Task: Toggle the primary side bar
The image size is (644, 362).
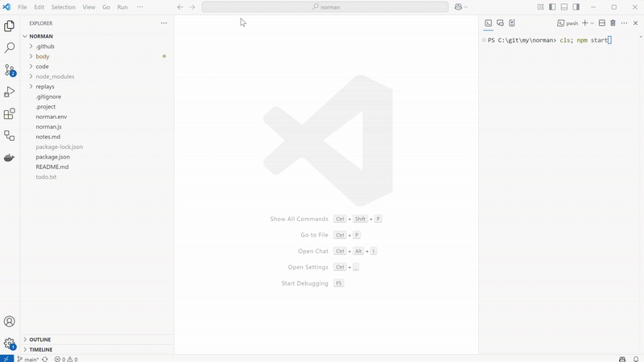Action: point(552,7)
